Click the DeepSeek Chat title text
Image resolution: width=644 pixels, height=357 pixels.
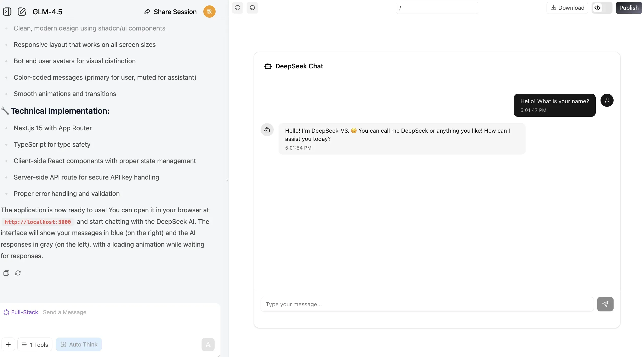click(299, 66)
